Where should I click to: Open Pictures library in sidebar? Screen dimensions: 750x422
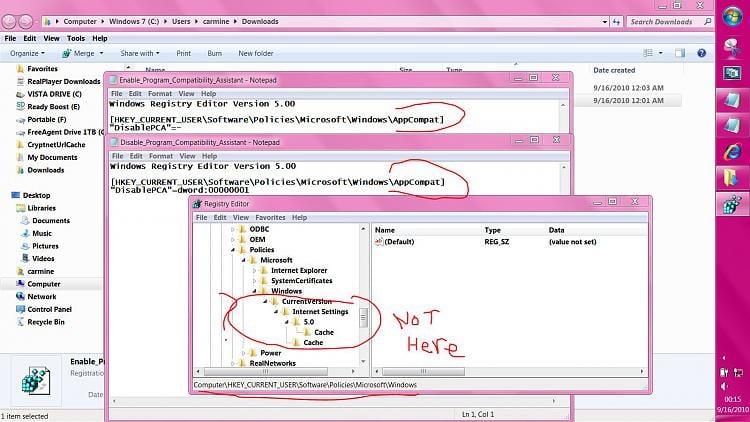click(45, 246)
